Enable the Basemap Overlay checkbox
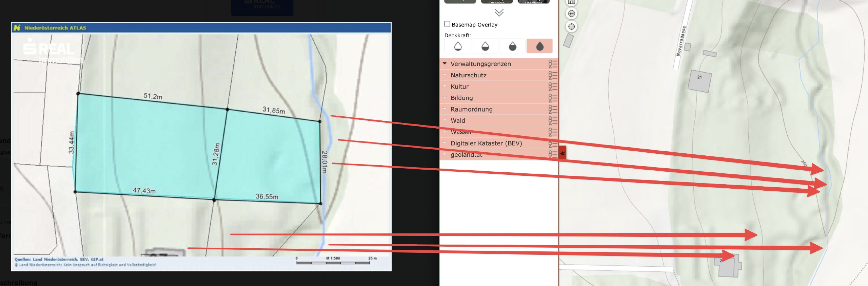Viewport: 868px width, 286px height. click(x=447, y=24)
